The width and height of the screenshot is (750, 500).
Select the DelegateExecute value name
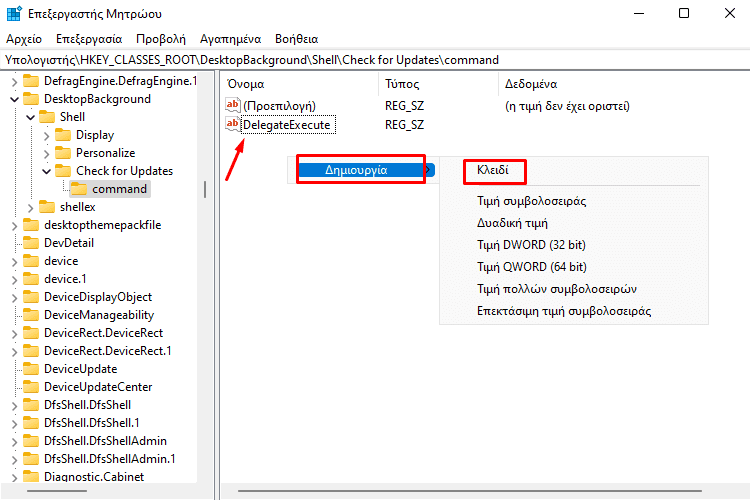(287, 125)
